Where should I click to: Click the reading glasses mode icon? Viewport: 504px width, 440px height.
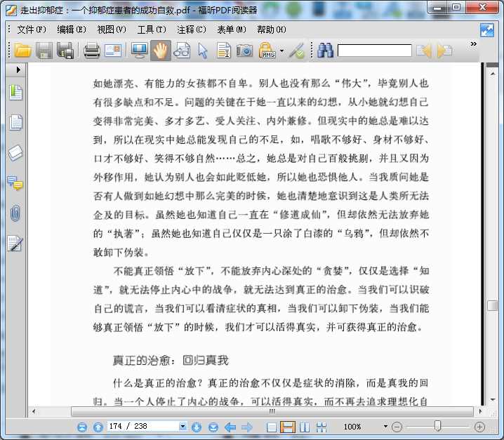coord(182,51)
